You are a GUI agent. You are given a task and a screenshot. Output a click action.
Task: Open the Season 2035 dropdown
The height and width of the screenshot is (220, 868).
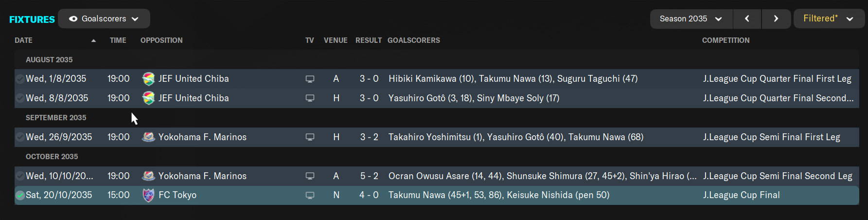[x=691, y=18]
